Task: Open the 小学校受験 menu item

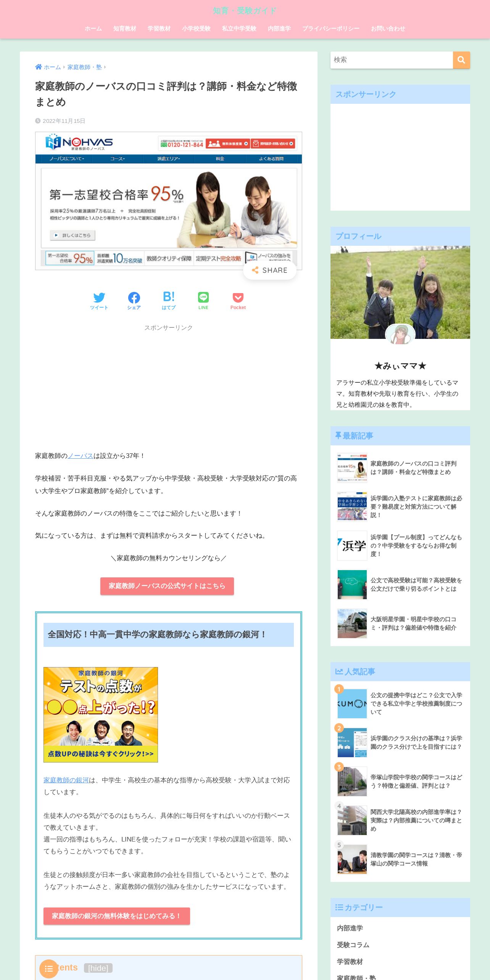Action: point(196,29)
